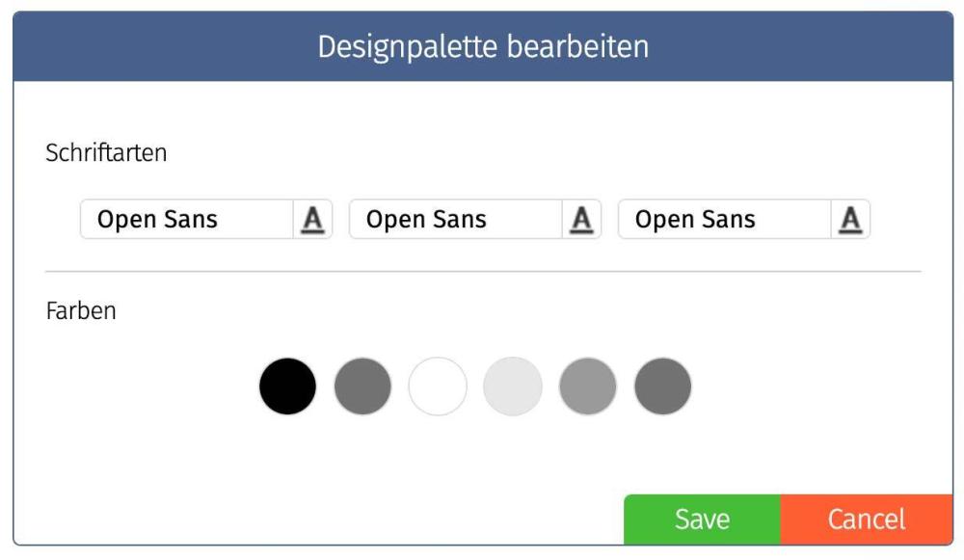Pick the dark gray swatch next to black

tap(362, 387)
